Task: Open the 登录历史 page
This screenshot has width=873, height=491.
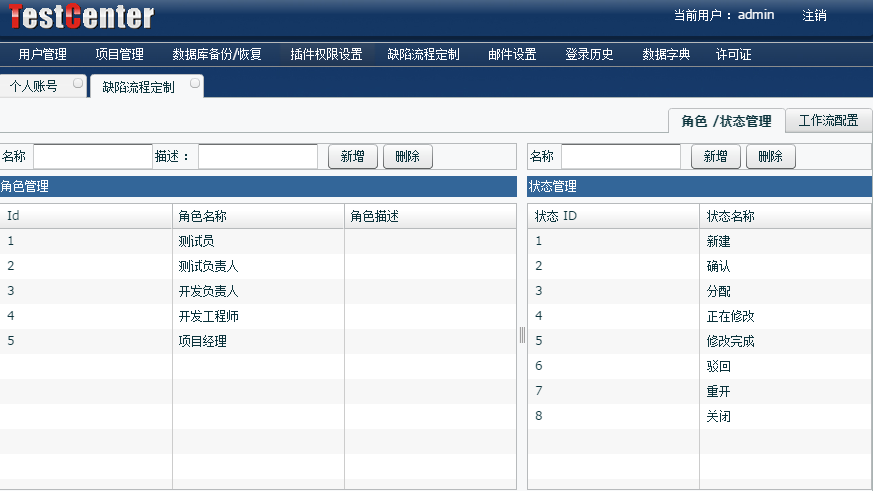Action: 589,54
